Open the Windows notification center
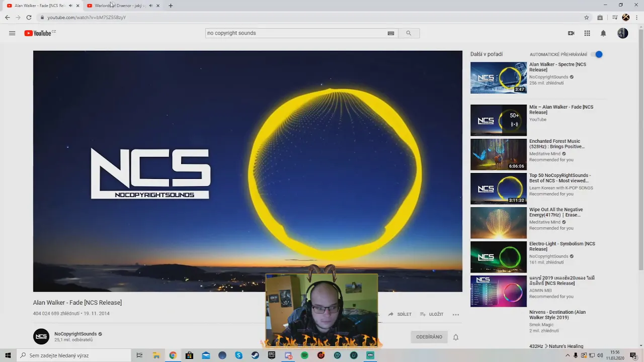Image resolution: width=644 pixels, height=362 pixels. [633, 355]
